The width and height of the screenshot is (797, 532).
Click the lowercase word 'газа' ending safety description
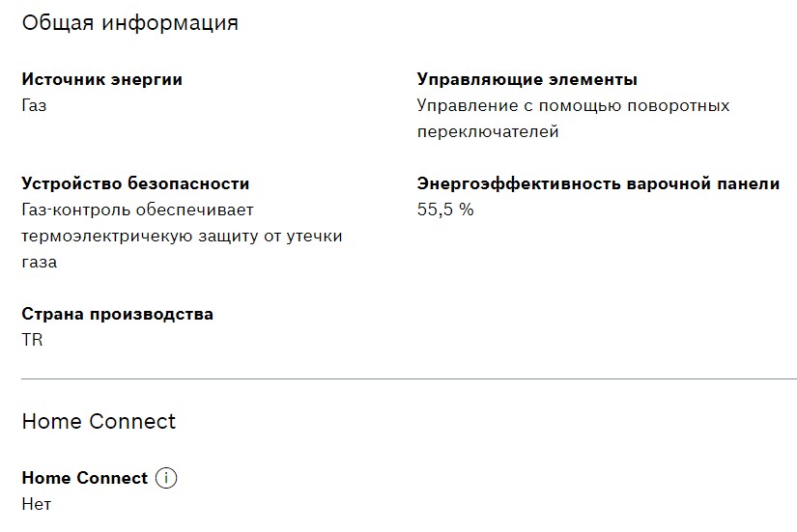click(x=39, y=262)
